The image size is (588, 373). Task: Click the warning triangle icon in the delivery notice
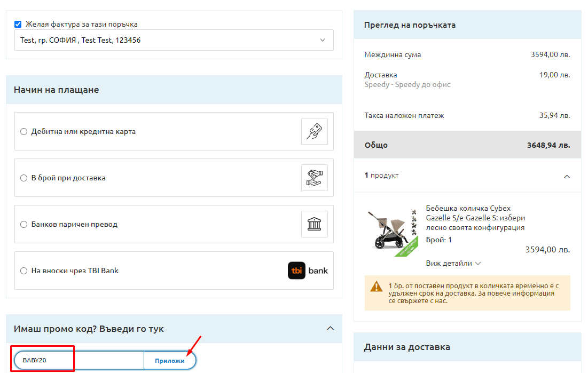[376, 287]
